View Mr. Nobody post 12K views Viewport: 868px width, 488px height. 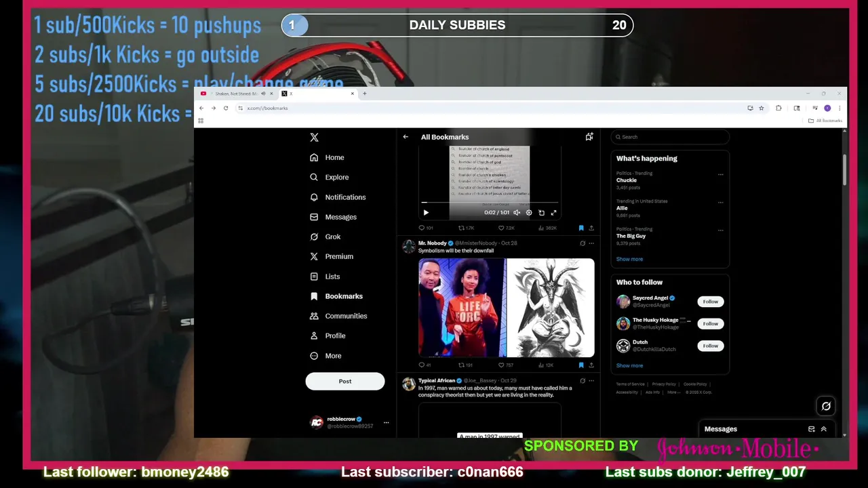click(547, 365)
